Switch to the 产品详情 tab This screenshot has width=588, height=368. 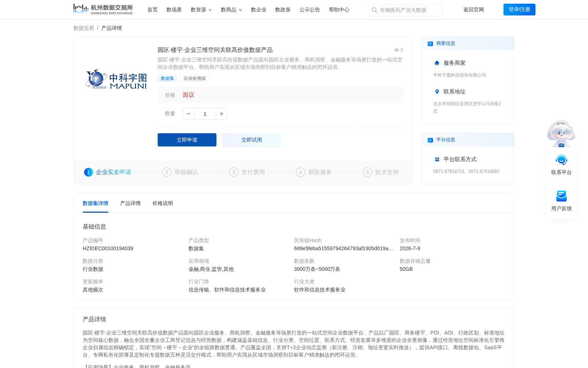(x=130, y=203)
